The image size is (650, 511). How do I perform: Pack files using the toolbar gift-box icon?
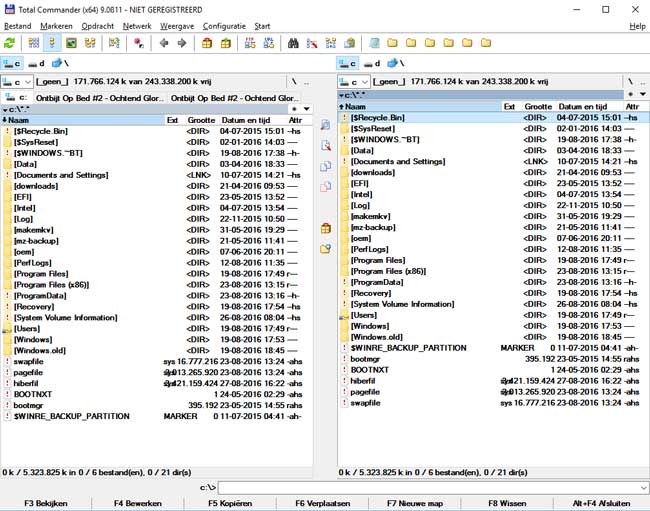point(207,43)
